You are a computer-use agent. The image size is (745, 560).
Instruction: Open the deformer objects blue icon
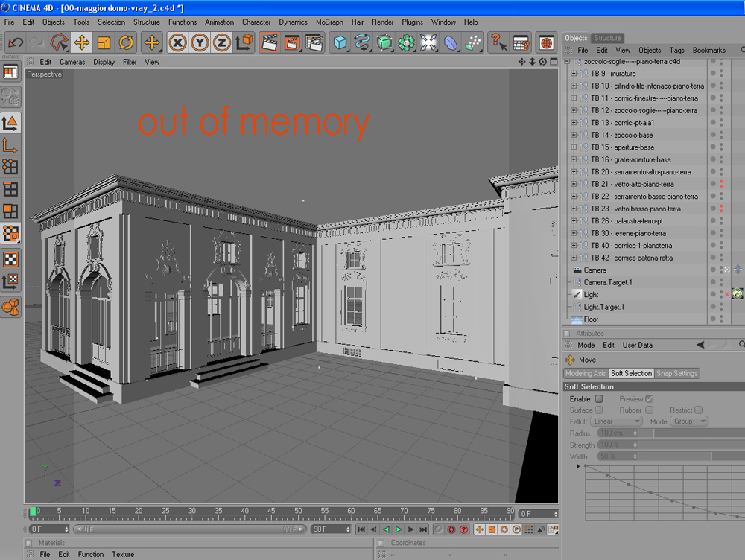[451, 42]
